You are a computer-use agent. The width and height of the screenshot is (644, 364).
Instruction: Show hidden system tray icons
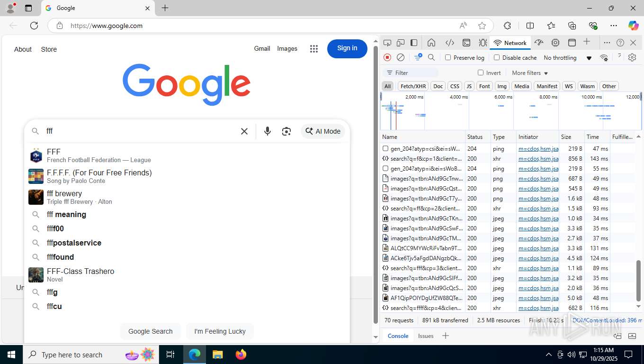(x=548, y=355)
